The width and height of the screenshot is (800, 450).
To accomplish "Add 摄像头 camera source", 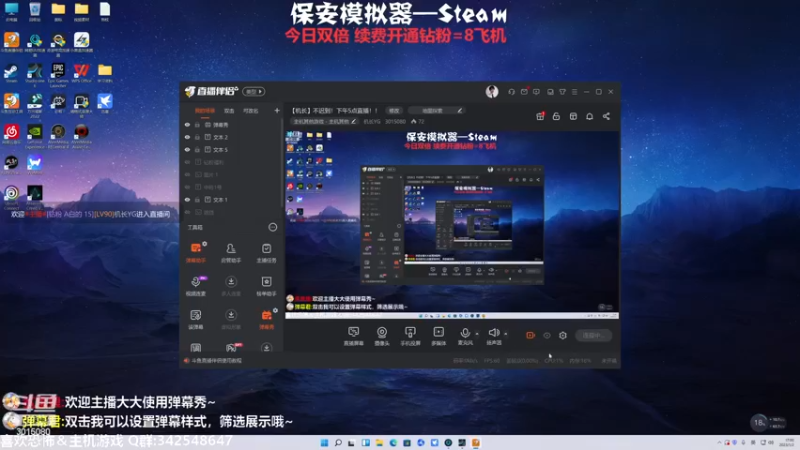I will 382,336.
